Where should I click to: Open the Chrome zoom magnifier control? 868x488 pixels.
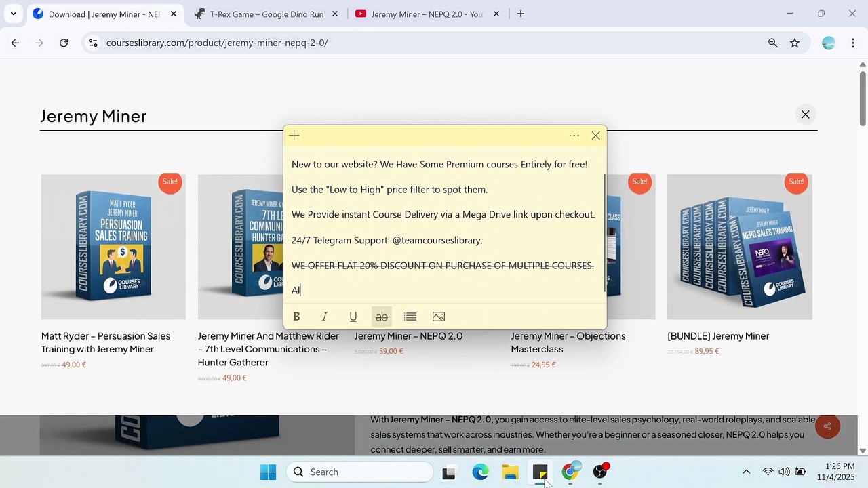[x=773, y=43]
